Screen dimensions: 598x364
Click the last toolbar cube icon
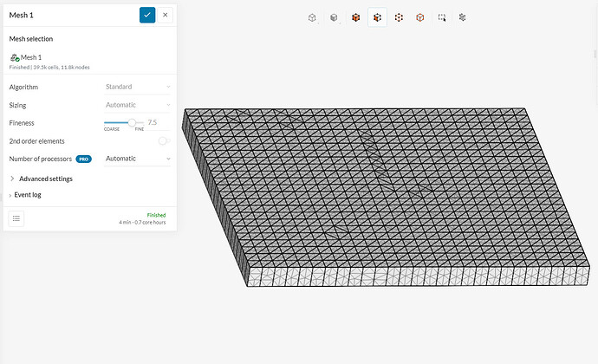[x=463, y=17]
